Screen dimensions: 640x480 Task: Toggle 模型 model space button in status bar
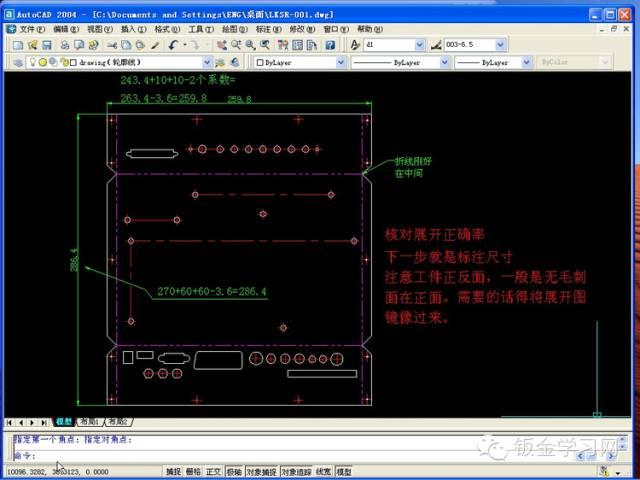point(344,472)
